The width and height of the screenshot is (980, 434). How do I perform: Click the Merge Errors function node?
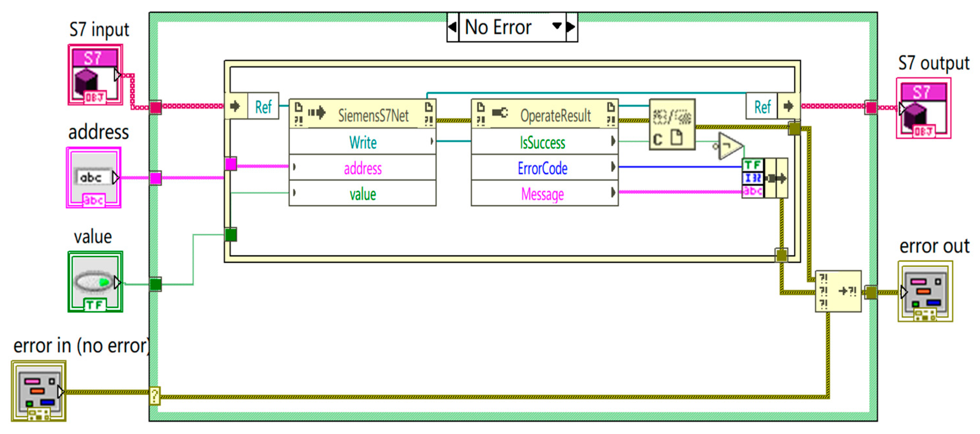(x=838, y=291)
